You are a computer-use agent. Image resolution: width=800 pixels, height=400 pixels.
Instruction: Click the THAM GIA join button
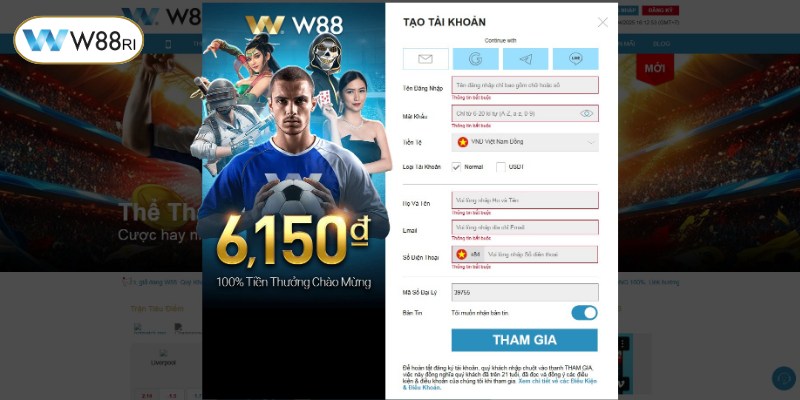[524, 340]
